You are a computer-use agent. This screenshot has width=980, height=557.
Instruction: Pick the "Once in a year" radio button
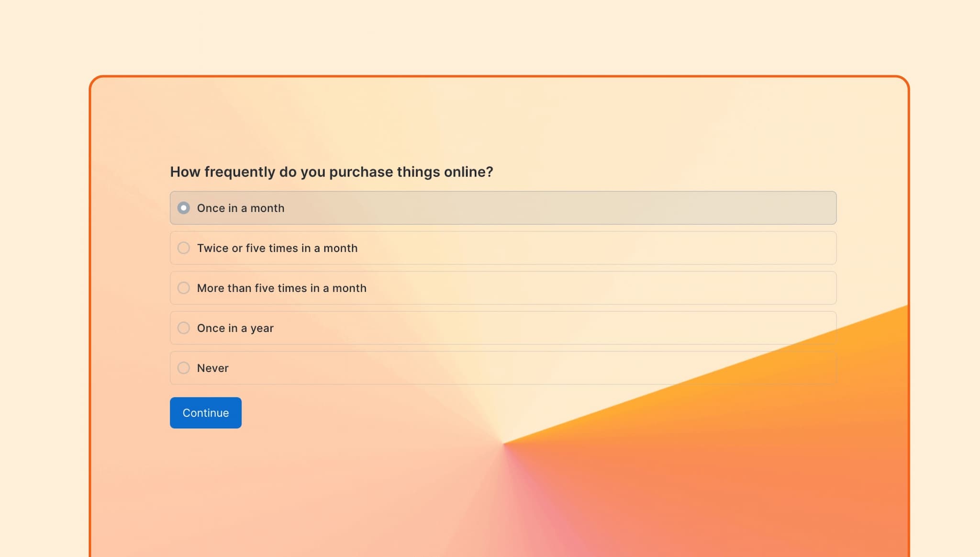pyautogui.click(x=183, y=328)
